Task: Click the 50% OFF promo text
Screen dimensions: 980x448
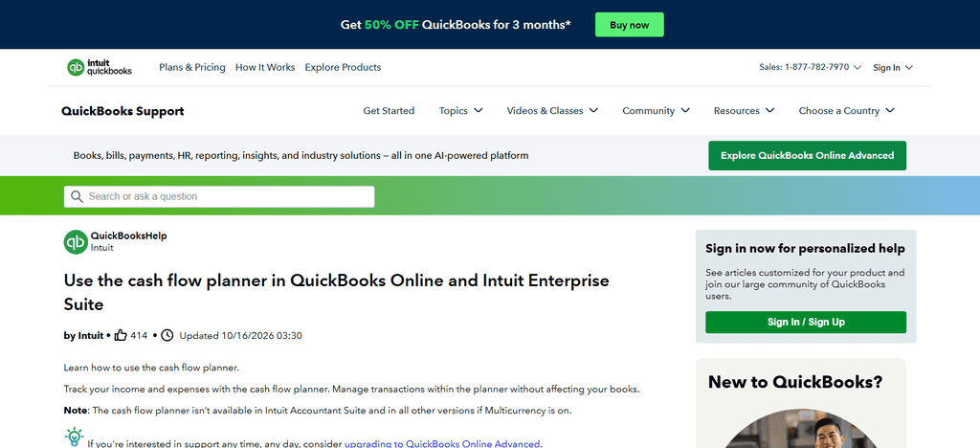Action: [391, 25]
